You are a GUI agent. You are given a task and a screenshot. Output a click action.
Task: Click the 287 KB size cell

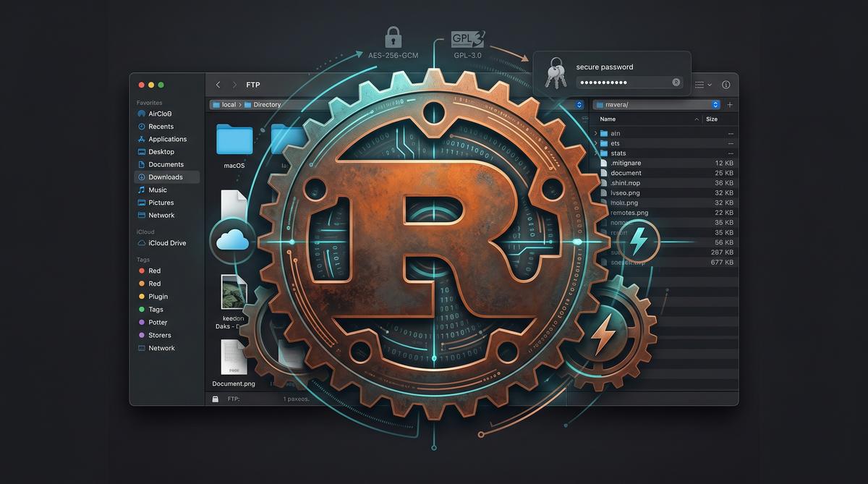click(x=723, y=252)
